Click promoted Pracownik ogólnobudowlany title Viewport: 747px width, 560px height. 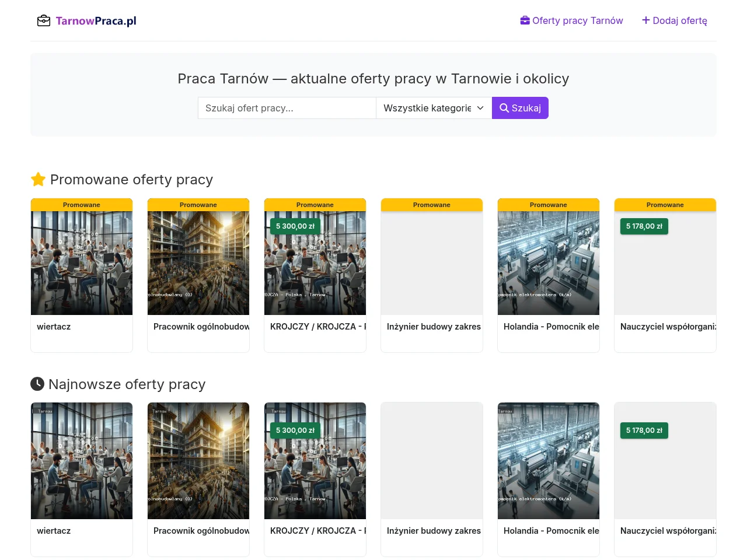click(201, 327)
